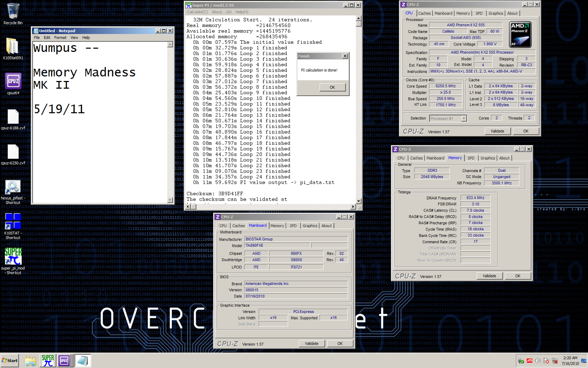Switch to SPD tab in Memory CPU-Z window
The height and width of the screenshot is (368, 588).
471,158
